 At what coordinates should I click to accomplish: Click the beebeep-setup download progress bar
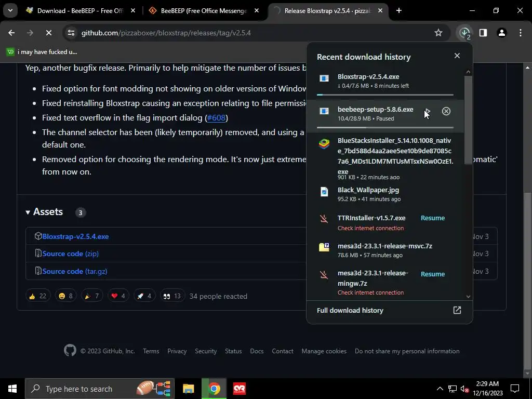point(385,128)
